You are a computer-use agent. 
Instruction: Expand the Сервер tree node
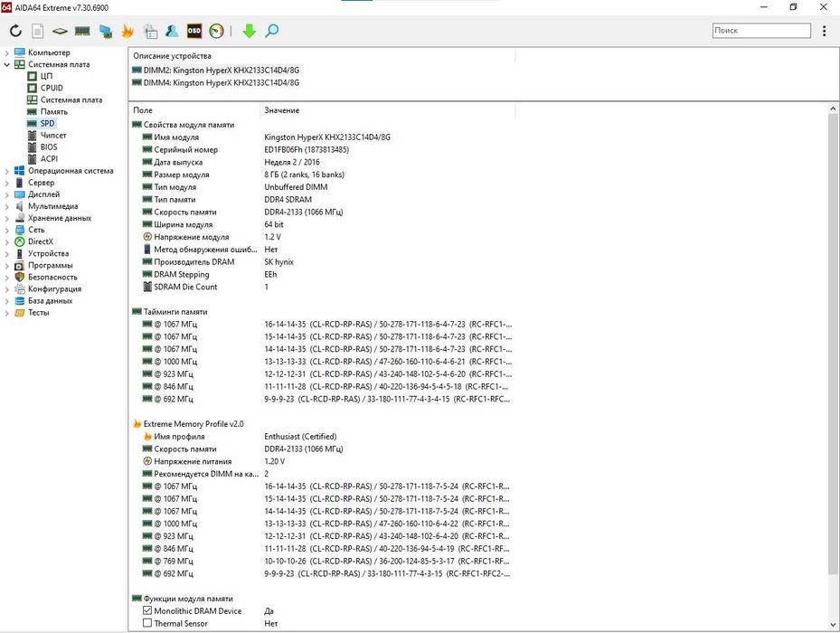point(6,183)
